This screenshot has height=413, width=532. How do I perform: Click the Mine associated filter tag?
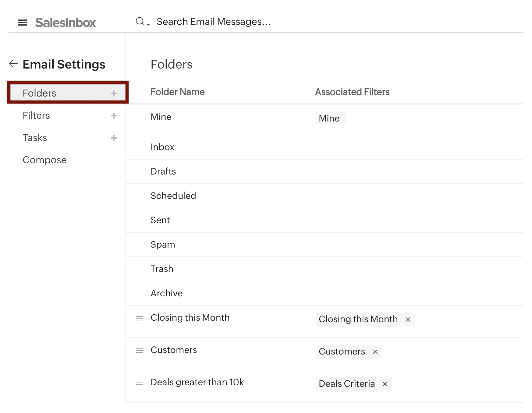pos(329,118)
